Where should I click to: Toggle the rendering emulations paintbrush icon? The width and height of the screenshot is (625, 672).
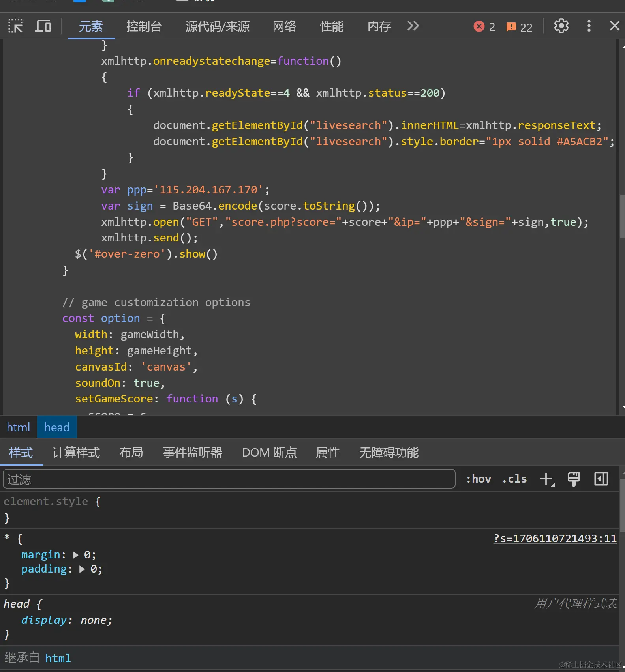[573, 479]
